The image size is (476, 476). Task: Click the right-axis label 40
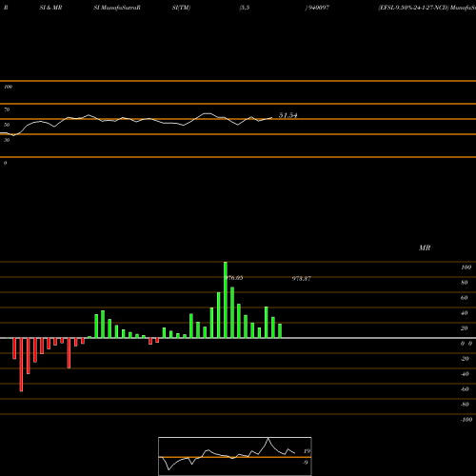tap(465, 313)
